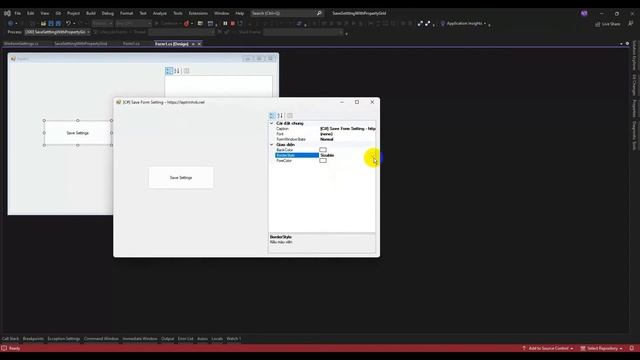Image resolution: width=640 pixels, height=360 pixels.
Task: Click Property Pages icon in designer Form1 grid
Action: 186,71
